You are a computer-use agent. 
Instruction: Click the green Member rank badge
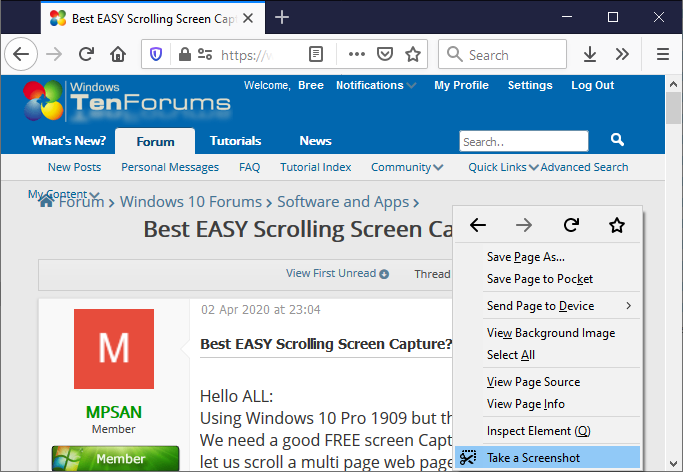point(115,458)
